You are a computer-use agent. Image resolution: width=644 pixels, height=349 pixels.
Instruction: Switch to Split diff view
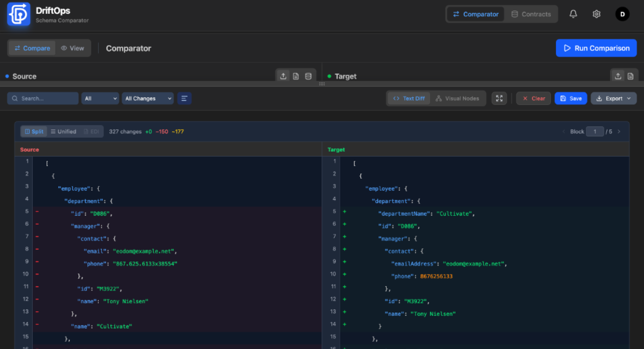34,132
